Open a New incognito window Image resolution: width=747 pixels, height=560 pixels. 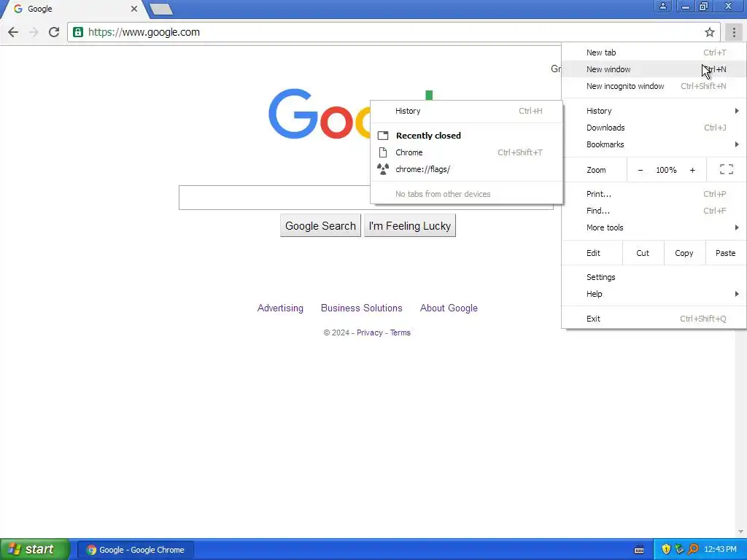coord(654,86)
